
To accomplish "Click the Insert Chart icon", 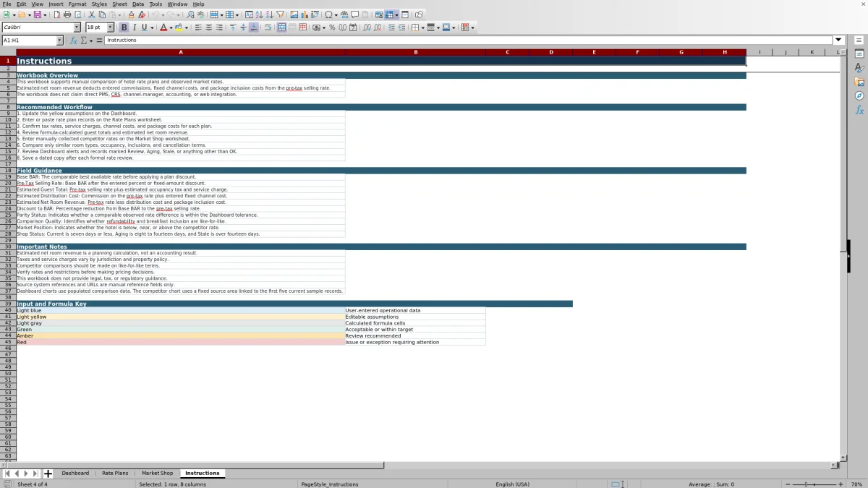I will (x=304, y=14).
